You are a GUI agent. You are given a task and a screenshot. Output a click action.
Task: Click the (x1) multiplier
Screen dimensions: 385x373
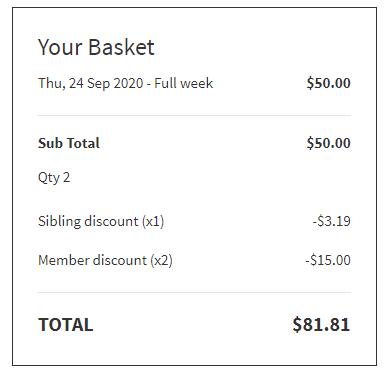(x=153, y=221)
